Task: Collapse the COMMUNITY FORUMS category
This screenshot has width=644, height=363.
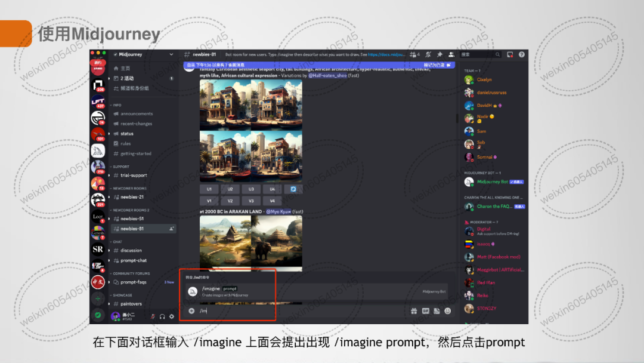Action: tap(131, 273)
